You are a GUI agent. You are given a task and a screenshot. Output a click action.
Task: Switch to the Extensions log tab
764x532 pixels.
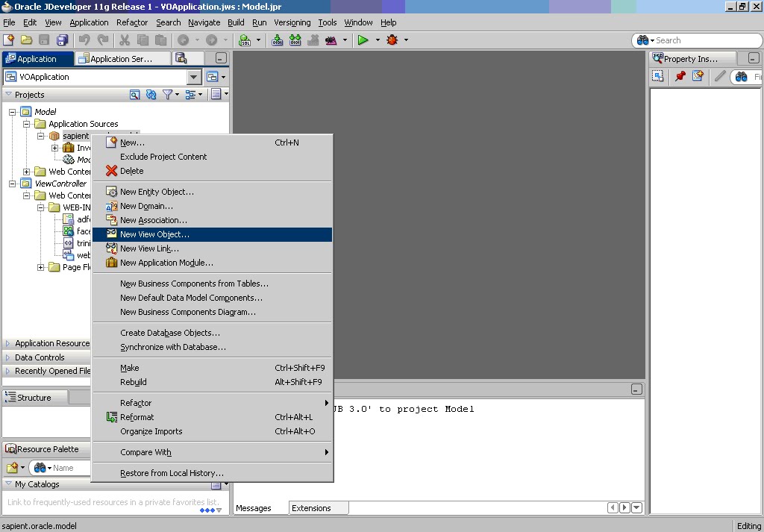tap(318, 508)
